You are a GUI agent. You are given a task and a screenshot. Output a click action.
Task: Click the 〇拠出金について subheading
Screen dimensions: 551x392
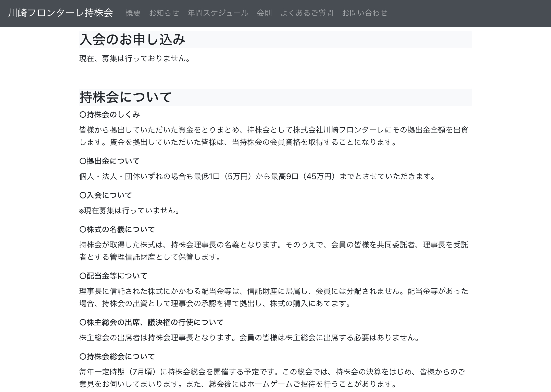109,161
